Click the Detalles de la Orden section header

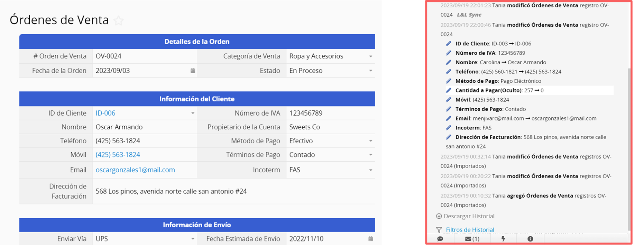coord(197,42)
